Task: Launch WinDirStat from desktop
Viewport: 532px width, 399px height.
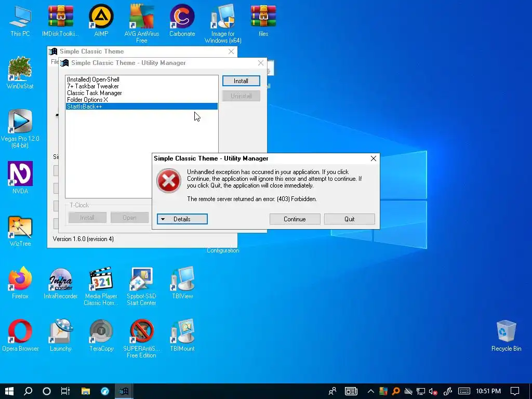Action: 20,73
